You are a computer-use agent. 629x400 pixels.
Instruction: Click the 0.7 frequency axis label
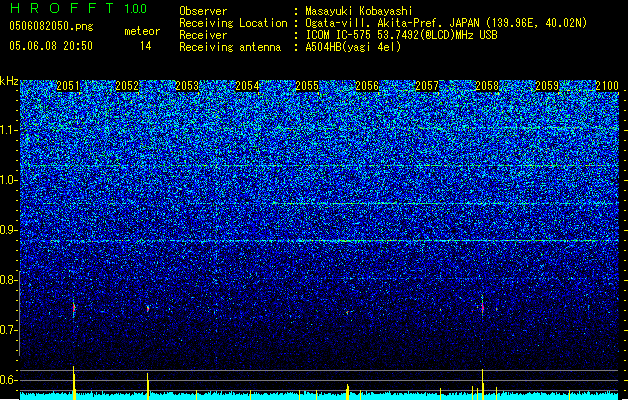click(8, 330)
